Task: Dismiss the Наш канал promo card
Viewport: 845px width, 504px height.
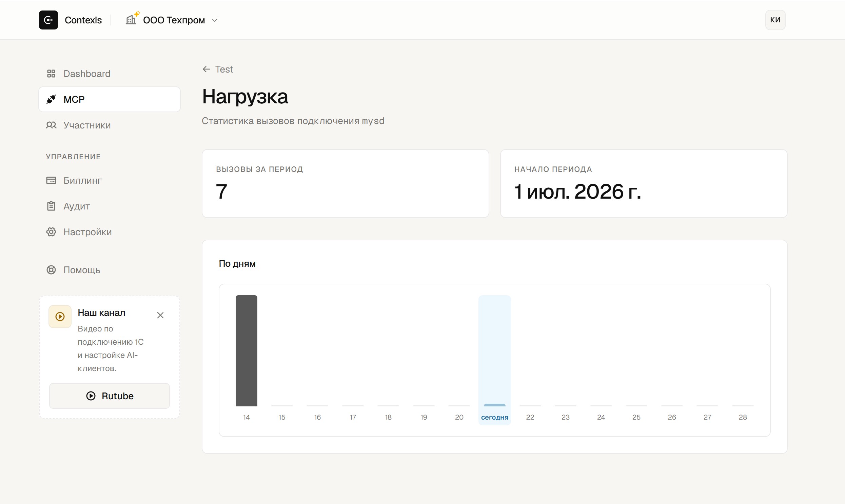Action: 160,315
